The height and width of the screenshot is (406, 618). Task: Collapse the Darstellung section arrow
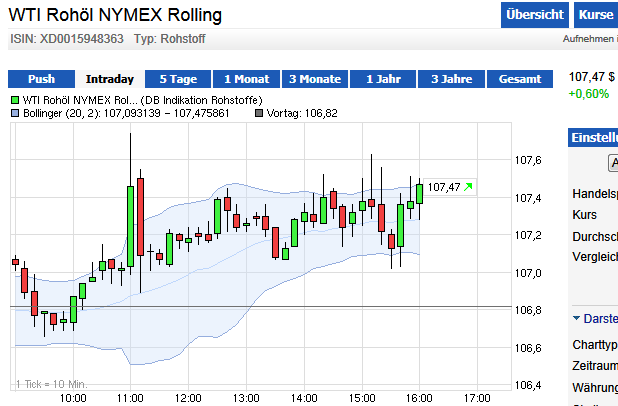pyautogui.click(x=576, y=318)
